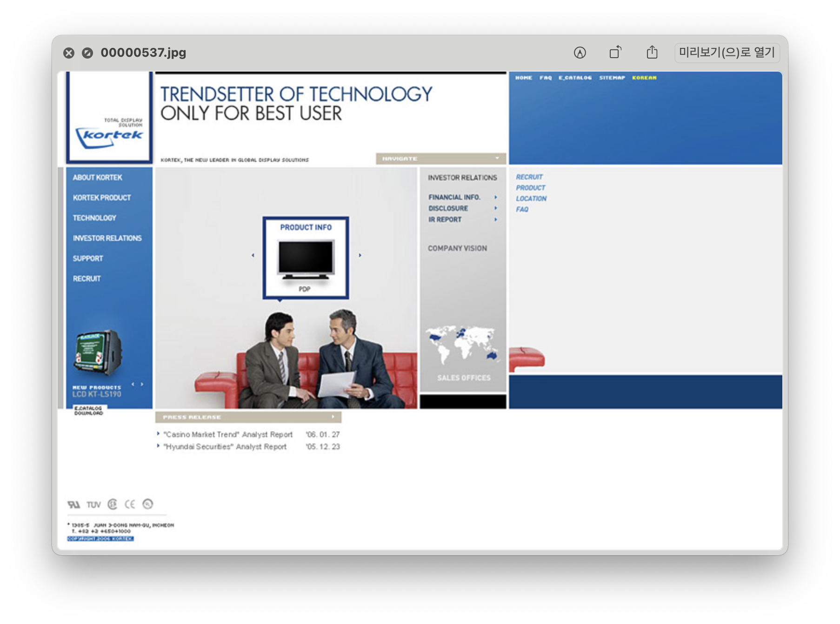
Task: Click the date '05. 12. 23
Action: click(323, 447)
